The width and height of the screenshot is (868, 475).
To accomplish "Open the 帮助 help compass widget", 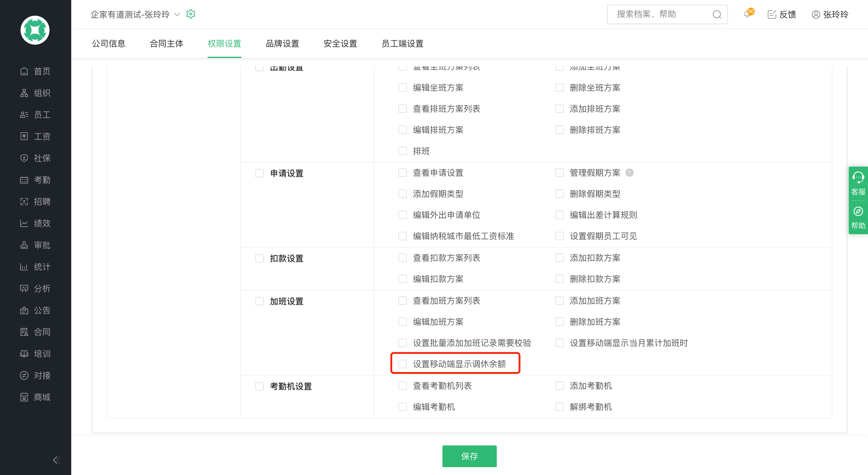I will pos(858,218).
